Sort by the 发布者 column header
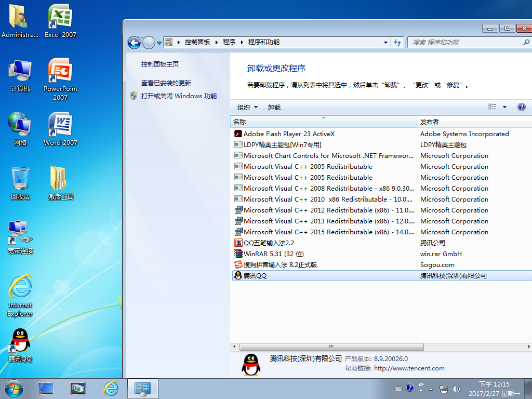 coord(473,122)
